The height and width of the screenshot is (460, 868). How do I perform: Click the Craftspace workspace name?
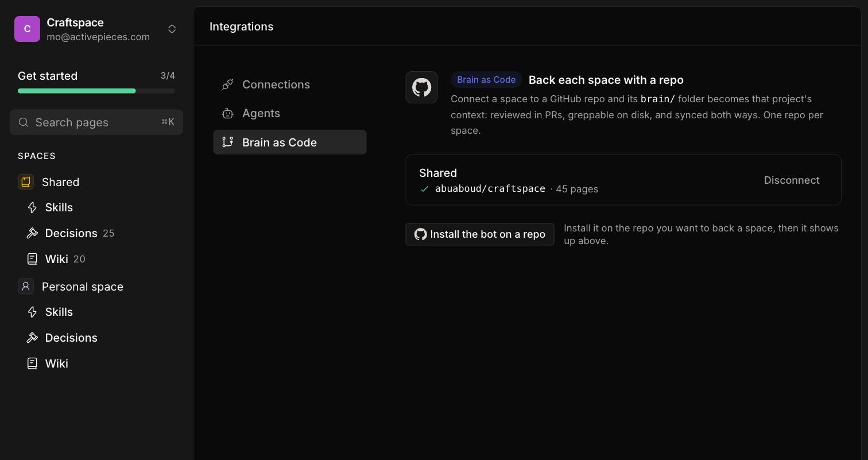pos(75,22)
